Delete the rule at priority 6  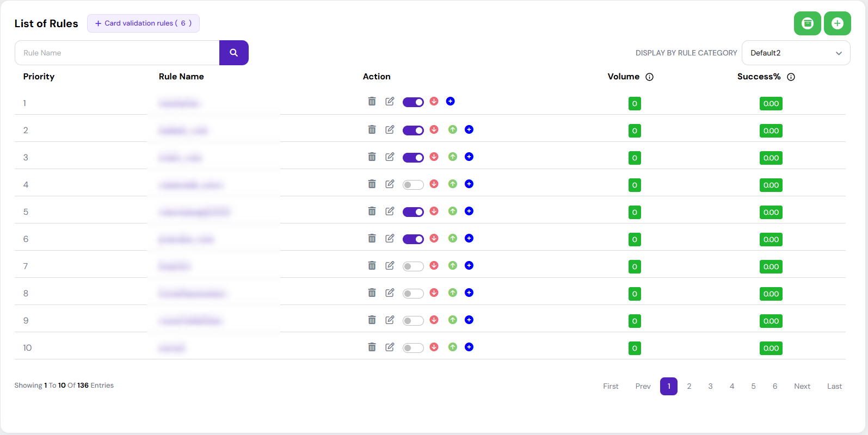372,238
